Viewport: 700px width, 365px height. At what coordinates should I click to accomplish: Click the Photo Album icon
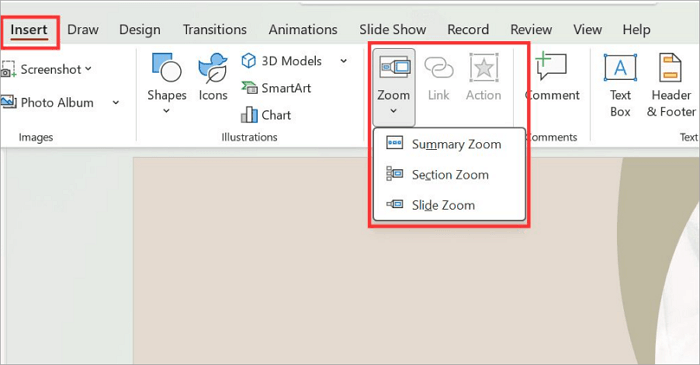8,102
